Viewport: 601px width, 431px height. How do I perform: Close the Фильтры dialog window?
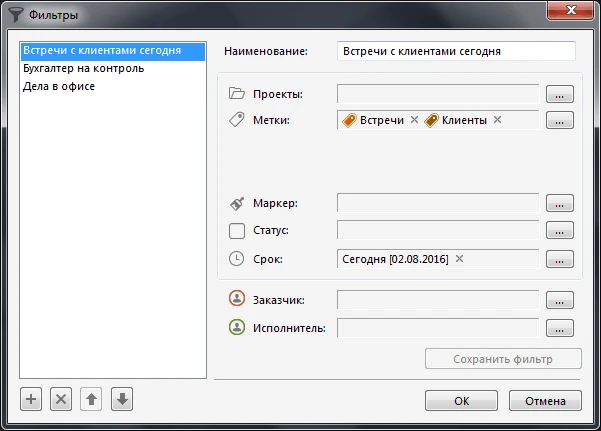569,13
